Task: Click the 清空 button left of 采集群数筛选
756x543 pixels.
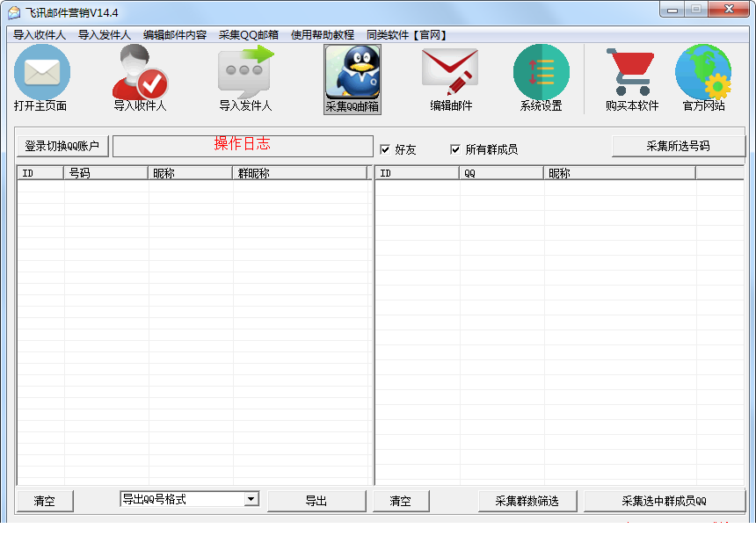Action: tap(401, 501)
